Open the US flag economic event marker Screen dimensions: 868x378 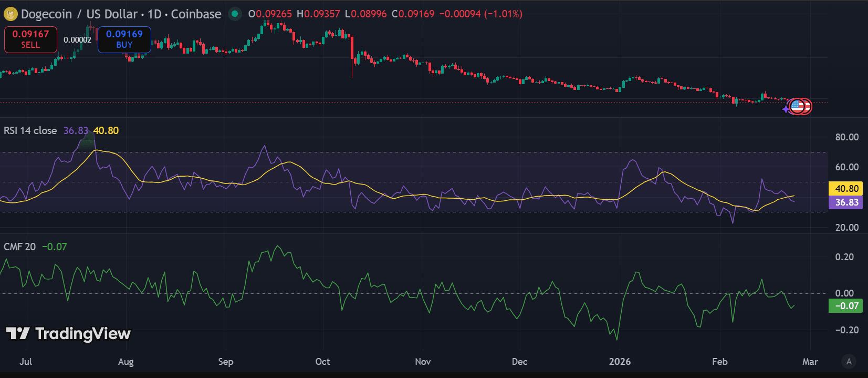(798, 106)
